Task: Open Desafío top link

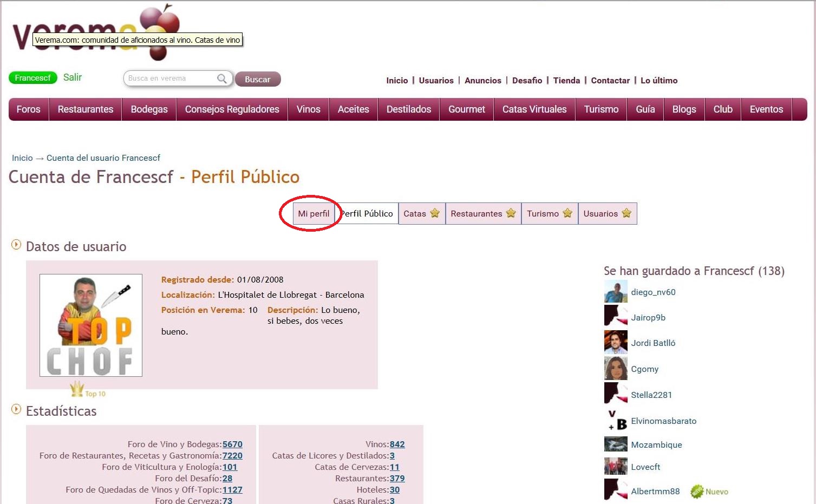Action: (527, 81)
